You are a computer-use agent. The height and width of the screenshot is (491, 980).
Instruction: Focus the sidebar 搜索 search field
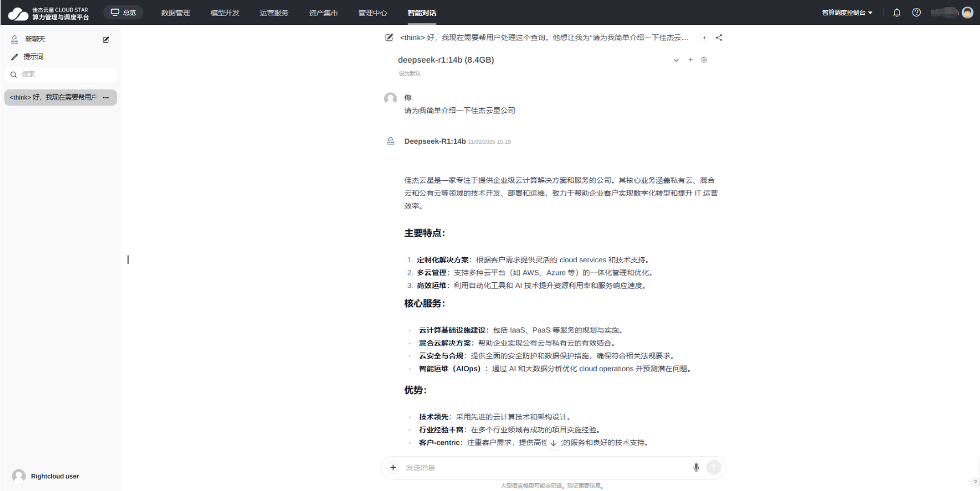tap(60, 74)
